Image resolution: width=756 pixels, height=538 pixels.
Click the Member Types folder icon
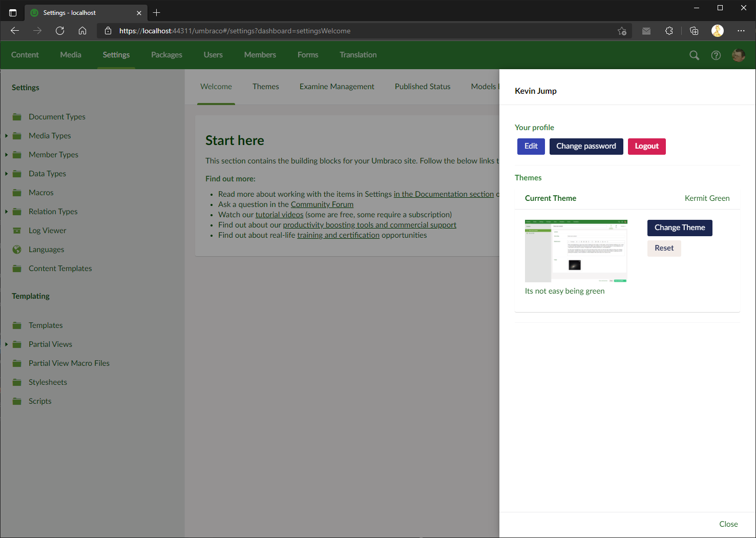pos(17,155)
